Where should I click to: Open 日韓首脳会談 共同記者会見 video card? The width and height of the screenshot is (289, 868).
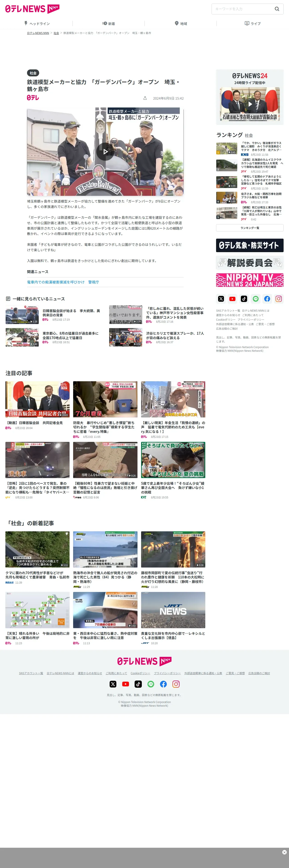click(x=37, y=405)
